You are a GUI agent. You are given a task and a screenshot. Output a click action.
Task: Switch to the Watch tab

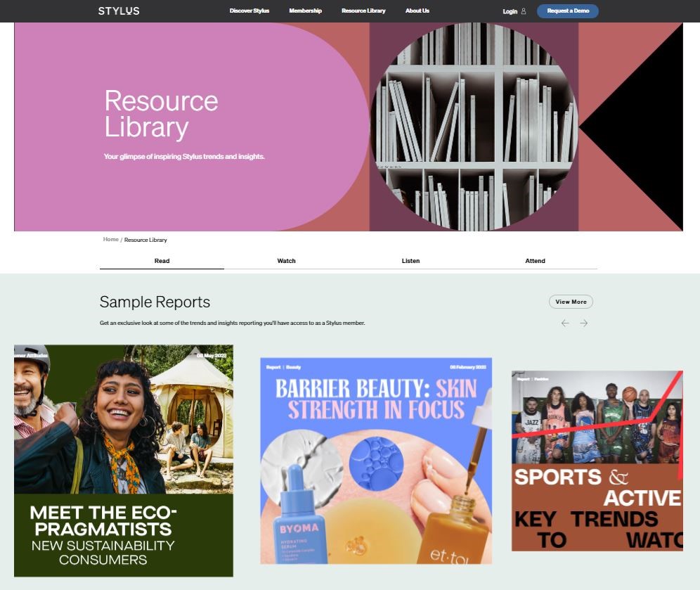pyautogui.click(x=286, y=261)
